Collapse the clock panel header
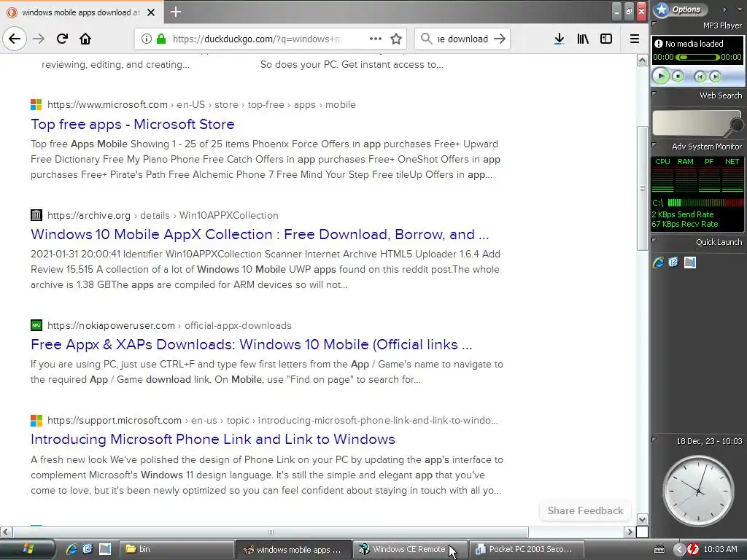Image resolution: width=747 pixels, height=560 pixels. tap(654, 439)
